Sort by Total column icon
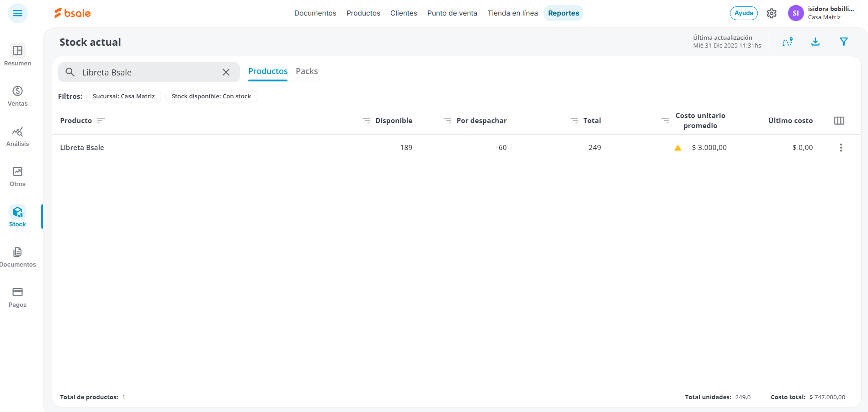 click(x=574, y=121)
